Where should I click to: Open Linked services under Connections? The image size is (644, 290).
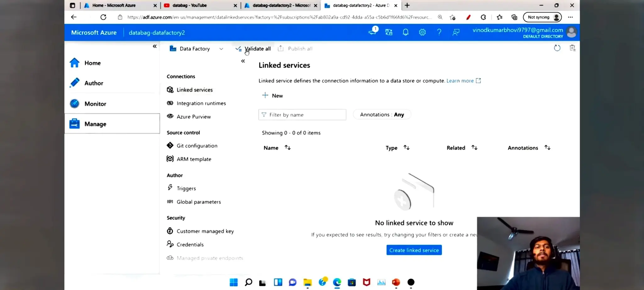190,90
